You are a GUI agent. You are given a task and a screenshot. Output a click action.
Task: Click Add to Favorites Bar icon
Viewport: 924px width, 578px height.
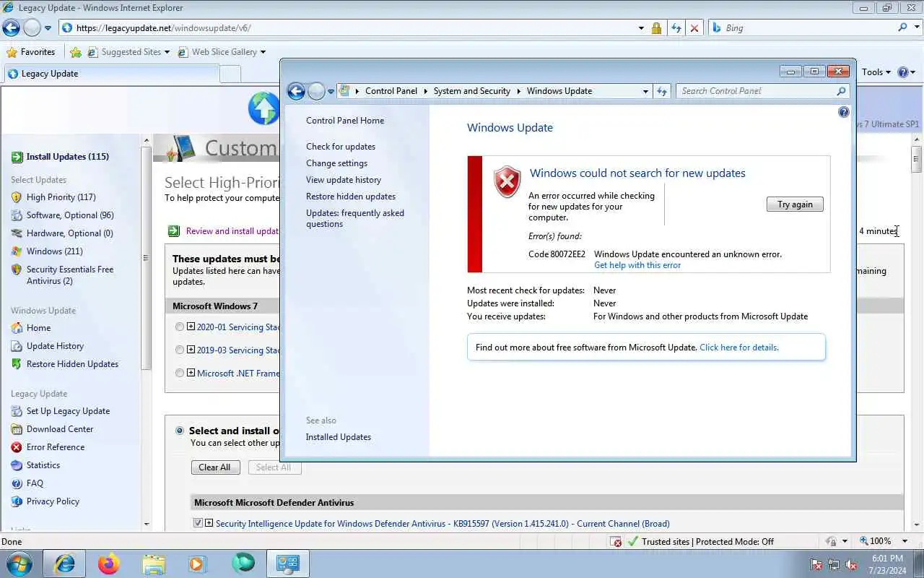point(76,52)
